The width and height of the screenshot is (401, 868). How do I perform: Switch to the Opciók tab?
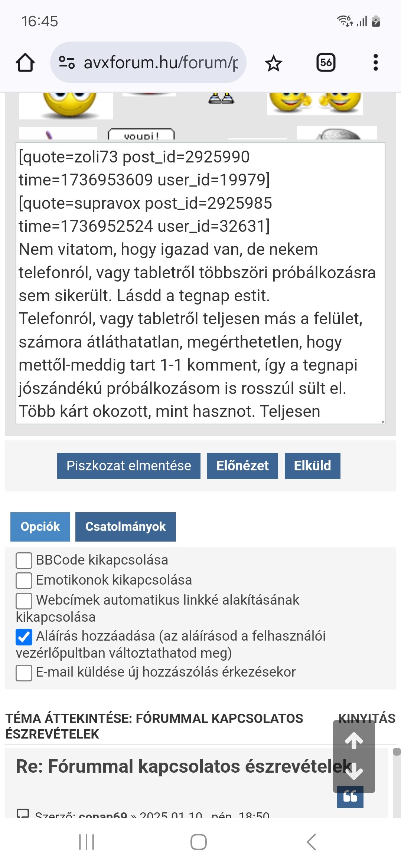point(40,527)
